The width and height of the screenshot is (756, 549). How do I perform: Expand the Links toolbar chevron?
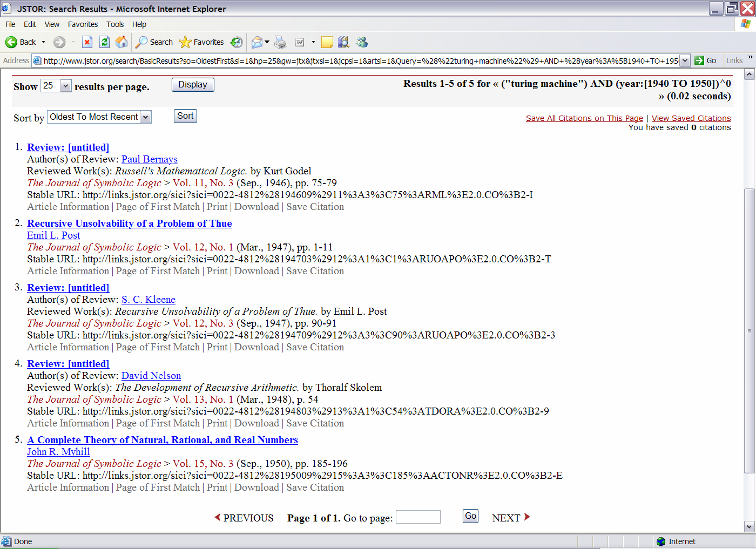tap(750, 57)
